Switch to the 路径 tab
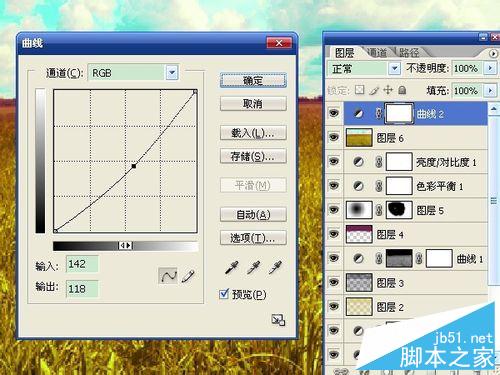 (409, 52)
